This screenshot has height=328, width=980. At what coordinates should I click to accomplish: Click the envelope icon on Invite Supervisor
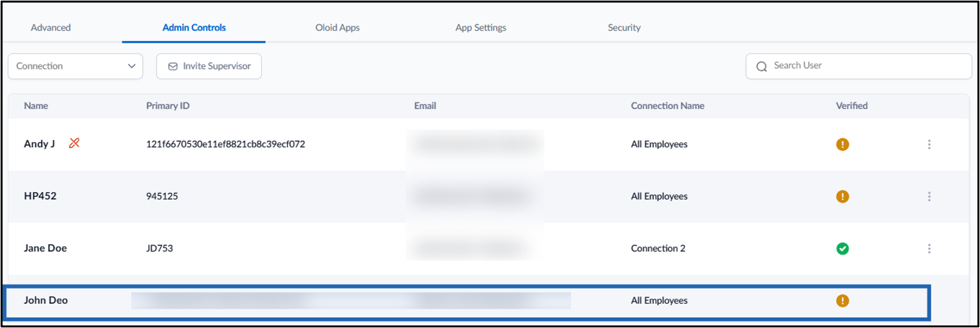pos(173,66)
